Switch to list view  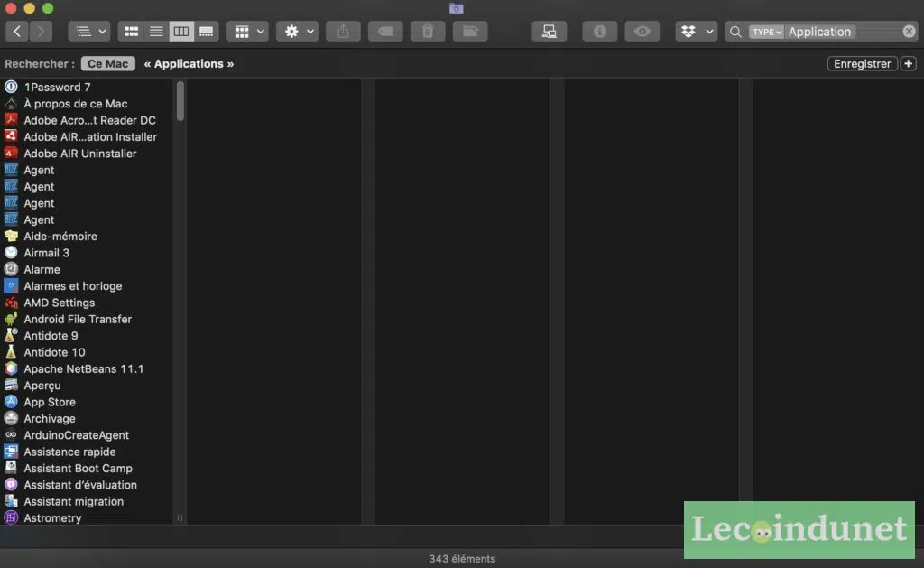pyautogui.click(x=156, y=32)
